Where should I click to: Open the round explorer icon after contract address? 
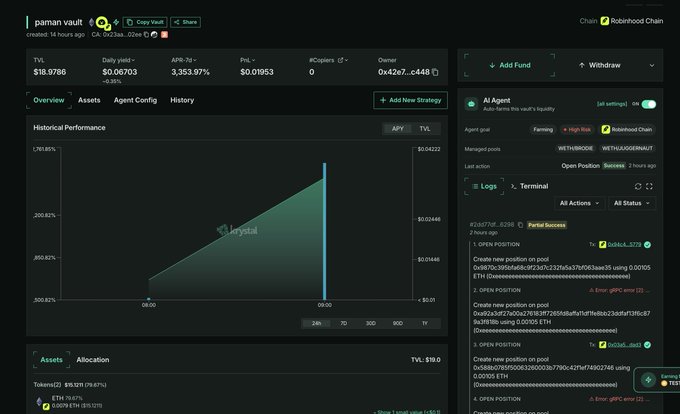point(154,35)
